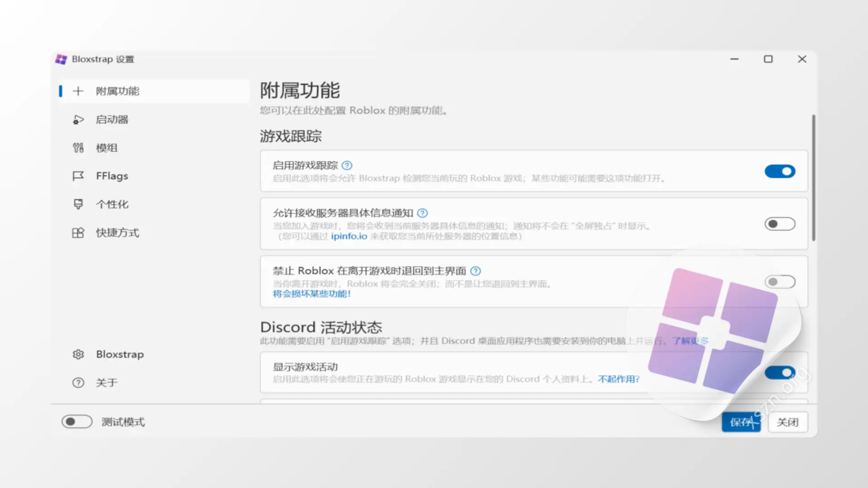Open help tooltip for 启用游戏跟踪

tap(347, 165)
